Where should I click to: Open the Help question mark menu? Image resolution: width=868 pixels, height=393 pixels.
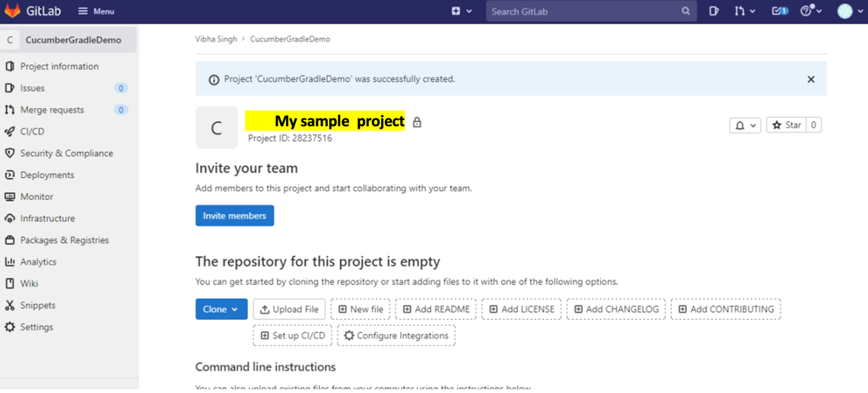811,11
